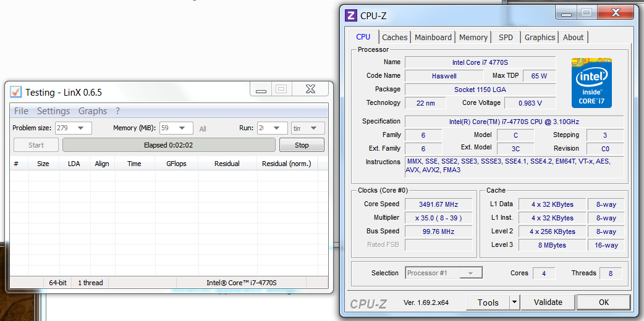Click the Specification field text
The height and width of the screenshot is (321, 644).
(514, 122)
